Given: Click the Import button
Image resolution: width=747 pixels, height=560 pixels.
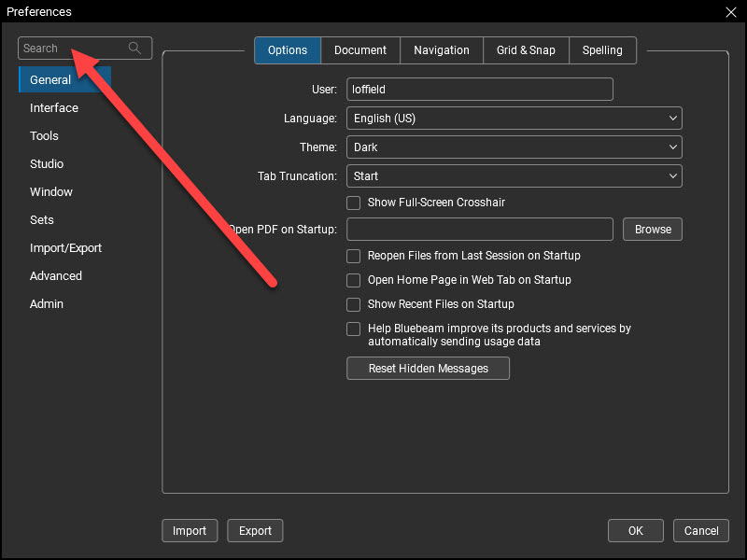Looking at the screenshot, I should coord(190,531).
